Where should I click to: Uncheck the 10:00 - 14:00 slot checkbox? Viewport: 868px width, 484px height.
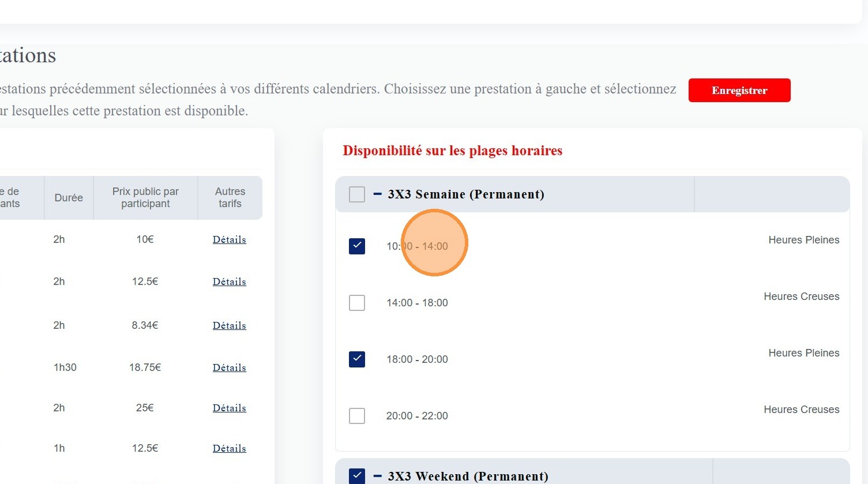(x=357, y=246)
